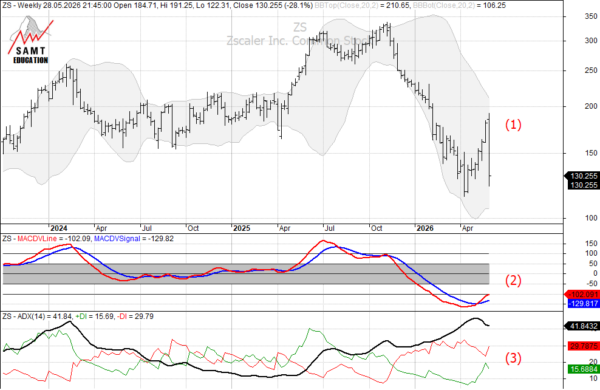Click the '+DI = 15.69' label

point(94,316)
